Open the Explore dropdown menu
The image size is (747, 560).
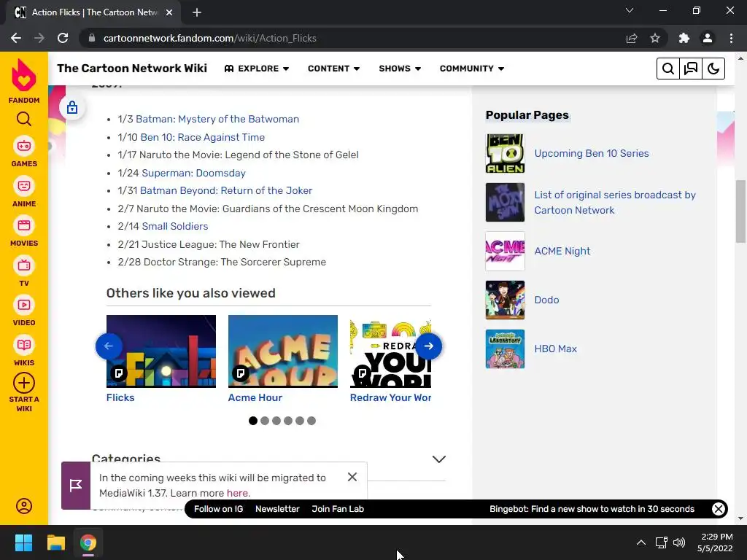click(x=257, y=69)
